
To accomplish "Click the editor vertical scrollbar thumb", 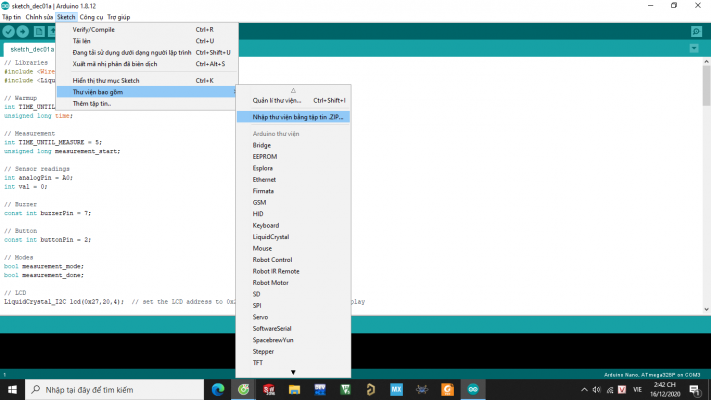I will [706, 86].
